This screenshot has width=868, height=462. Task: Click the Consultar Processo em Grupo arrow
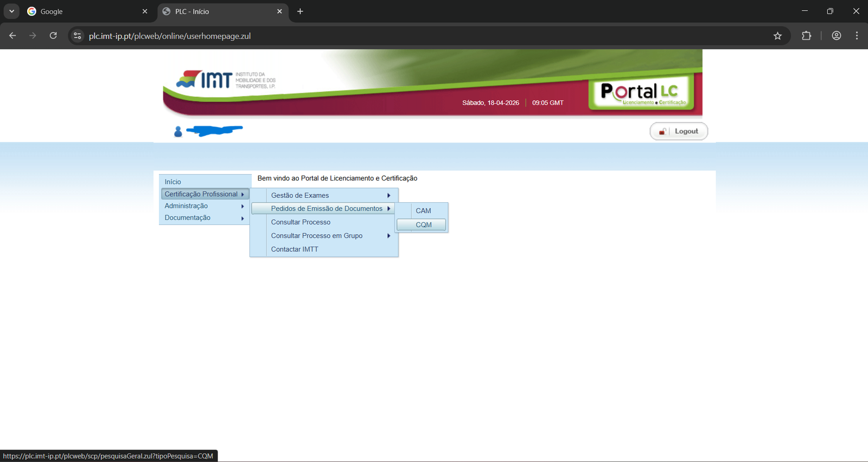389,236
